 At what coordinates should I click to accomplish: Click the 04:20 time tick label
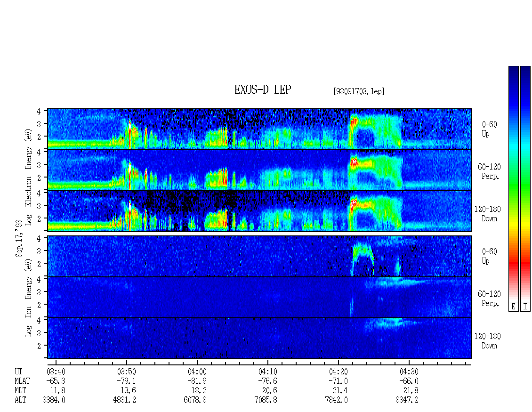339,372
